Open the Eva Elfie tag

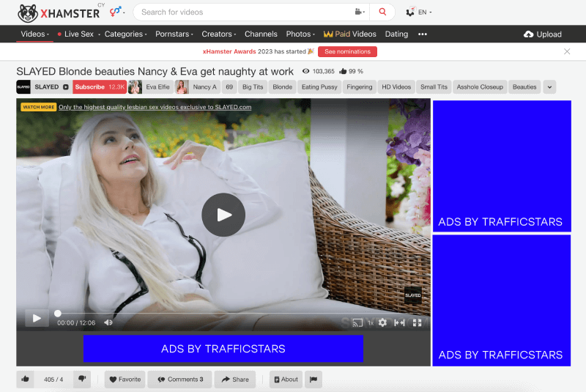click(151, 87)
